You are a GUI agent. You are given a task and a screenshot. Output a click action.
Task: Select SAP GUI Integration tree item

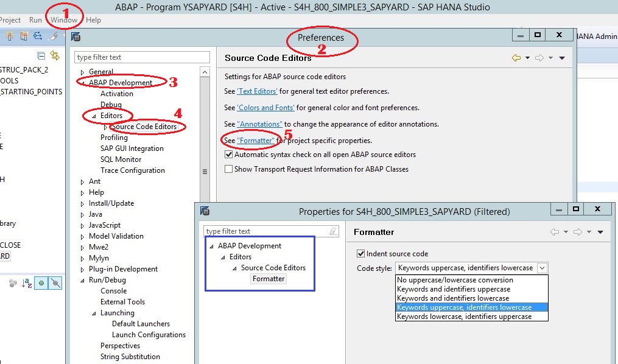pyautogui.click(x=132, y=149)
